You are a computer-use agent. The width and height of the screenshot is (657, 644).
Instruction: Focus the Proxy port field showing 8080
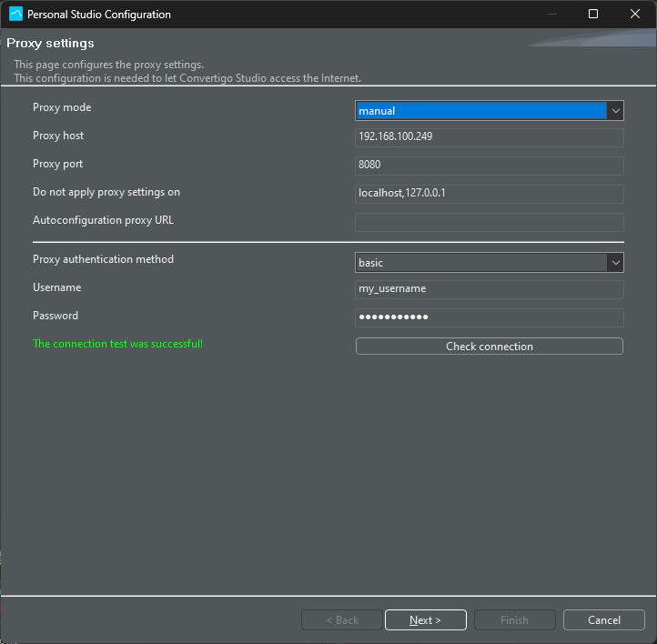coord(489,166)
